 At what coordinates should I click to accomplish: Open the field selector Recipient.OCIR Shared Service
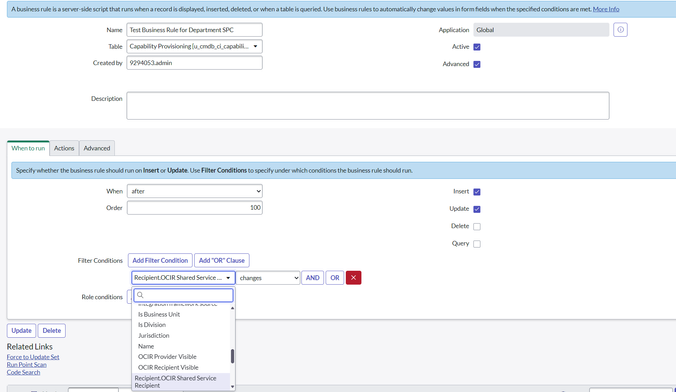[x=183, y=278]
